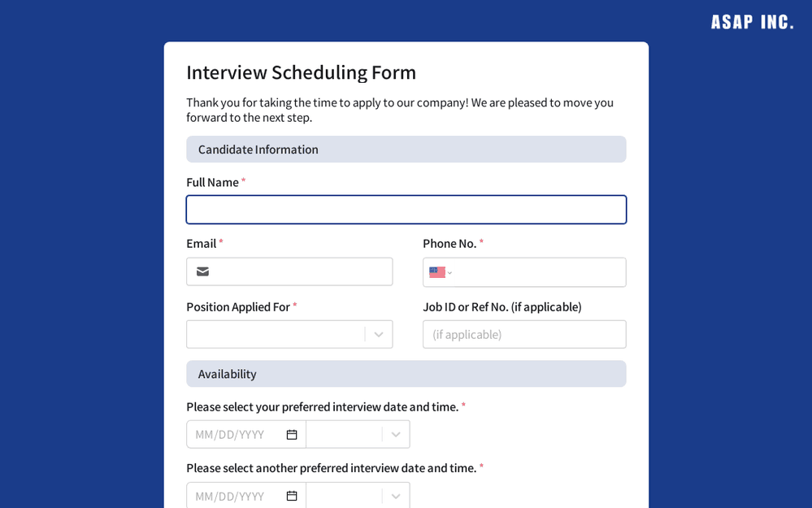
Task: Click the Email text input
Action: pyautogui.click(x=301, y=272)
